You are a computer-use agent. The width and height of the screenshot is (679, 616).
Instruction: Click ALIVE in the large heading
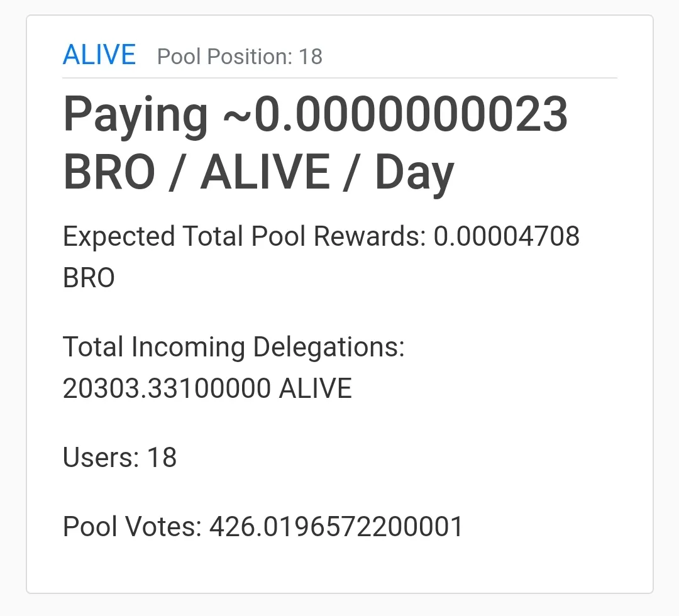(265, 172)
